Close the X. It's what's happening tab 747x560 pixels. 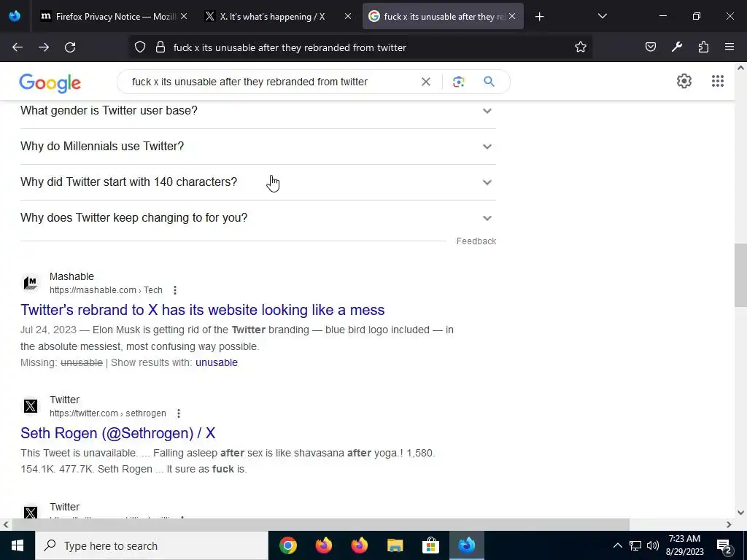pos(348,17)
